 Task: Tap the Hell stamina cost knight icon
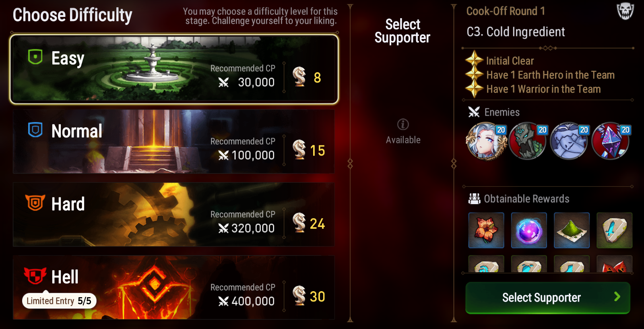click(299, 295)
